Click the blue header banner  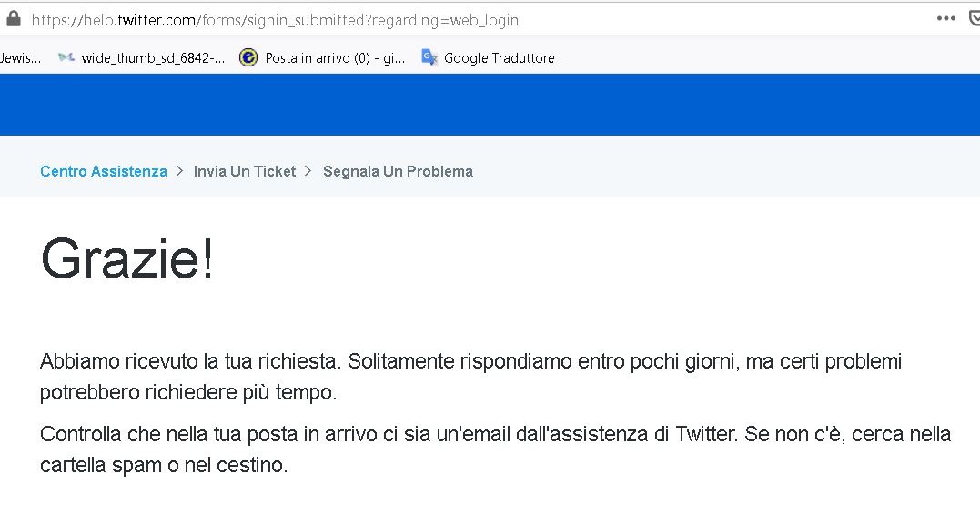(490, 105)
